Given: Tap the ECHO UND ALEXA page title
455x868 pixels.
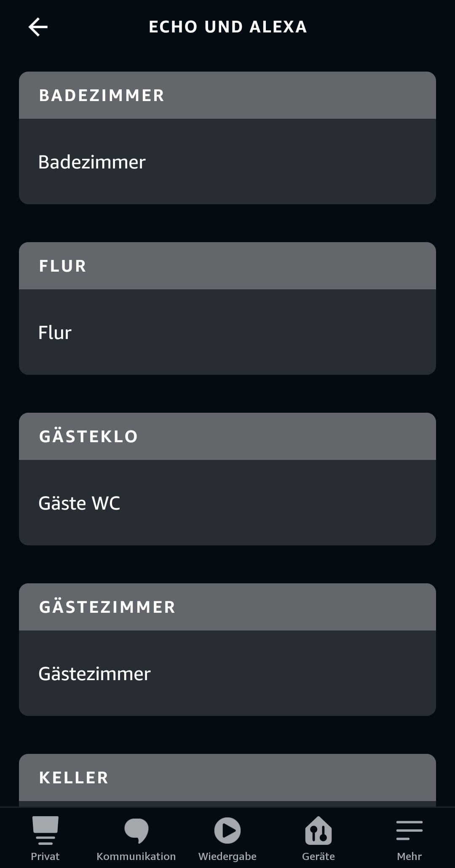Looking at the screenshot, I should click(228, 27).
